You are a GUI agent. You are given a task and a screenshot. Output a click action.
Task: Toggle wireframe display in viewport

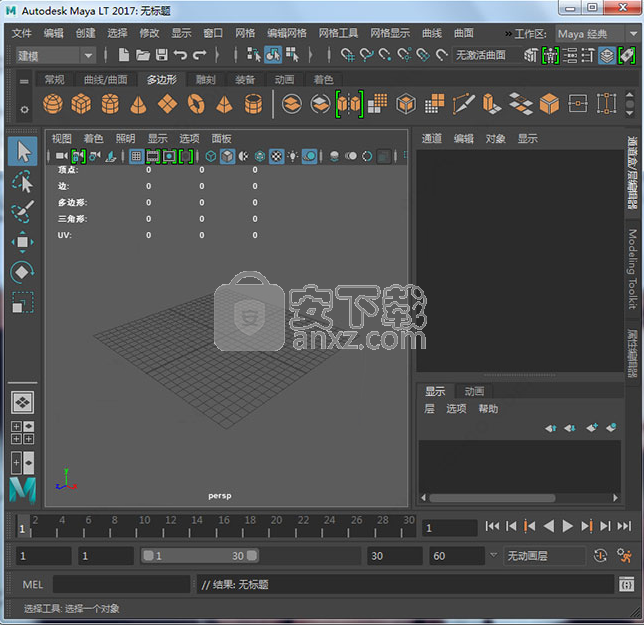click(x=211, y=156)
